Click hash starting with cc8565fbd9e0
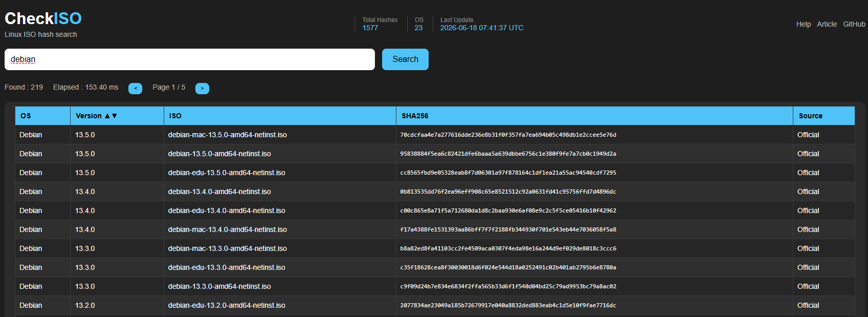The height and width of the screenshot is (317, 868). pos(508,173)
